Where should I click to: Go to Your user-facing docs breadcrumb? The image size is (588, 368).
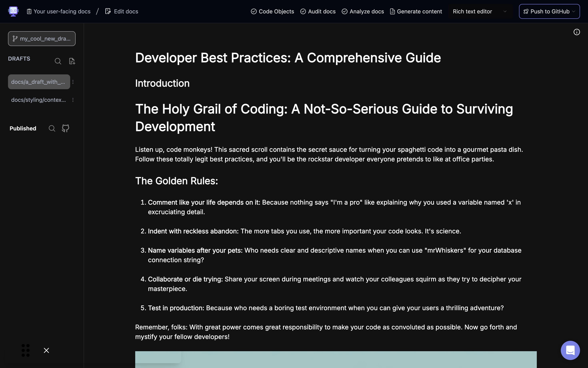59,11
